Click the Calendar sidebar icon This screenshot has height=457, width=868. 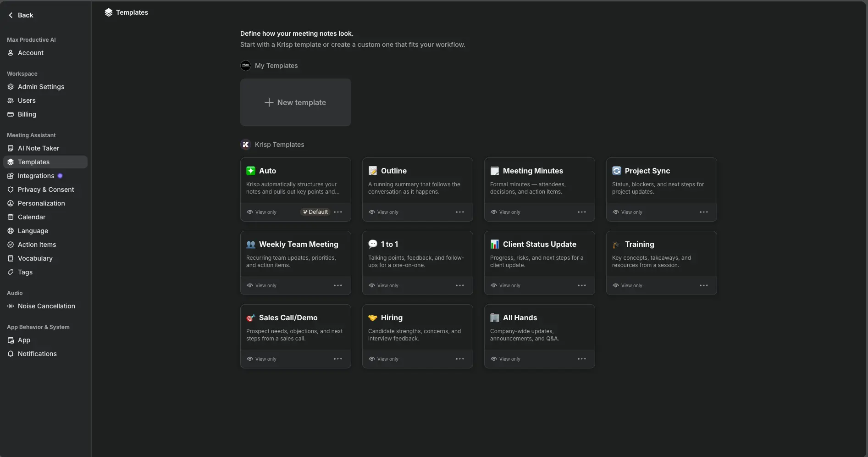11,217
